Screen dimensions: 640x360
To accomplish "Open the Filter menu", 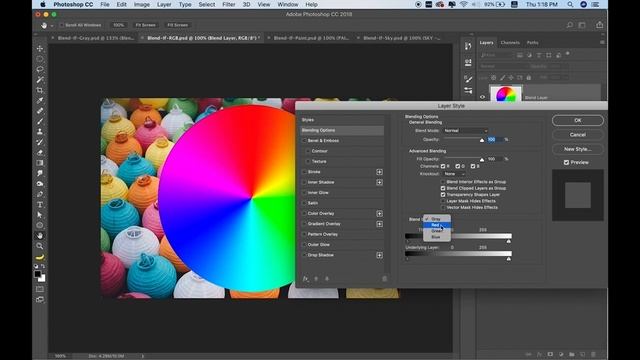I will pos(229,4).
